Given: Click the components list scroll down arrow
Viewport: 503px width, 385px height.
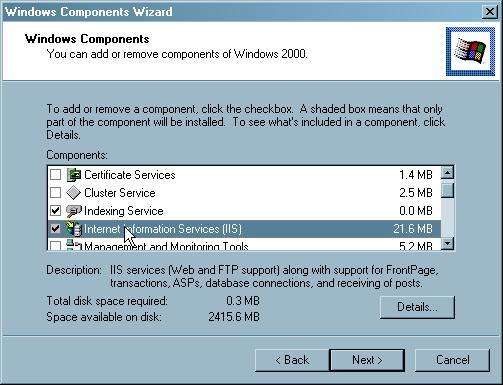Looking at the screenshot, I should [447, 244].
